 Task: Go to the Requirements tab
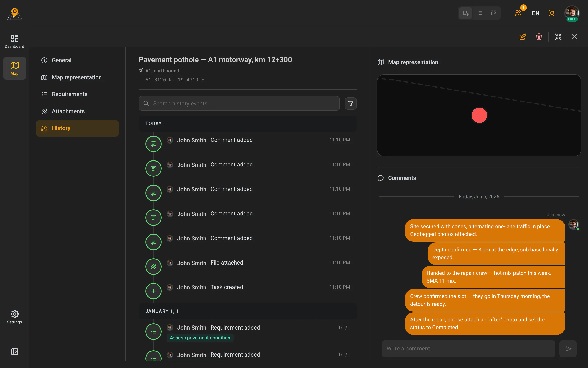click(77, 94)
